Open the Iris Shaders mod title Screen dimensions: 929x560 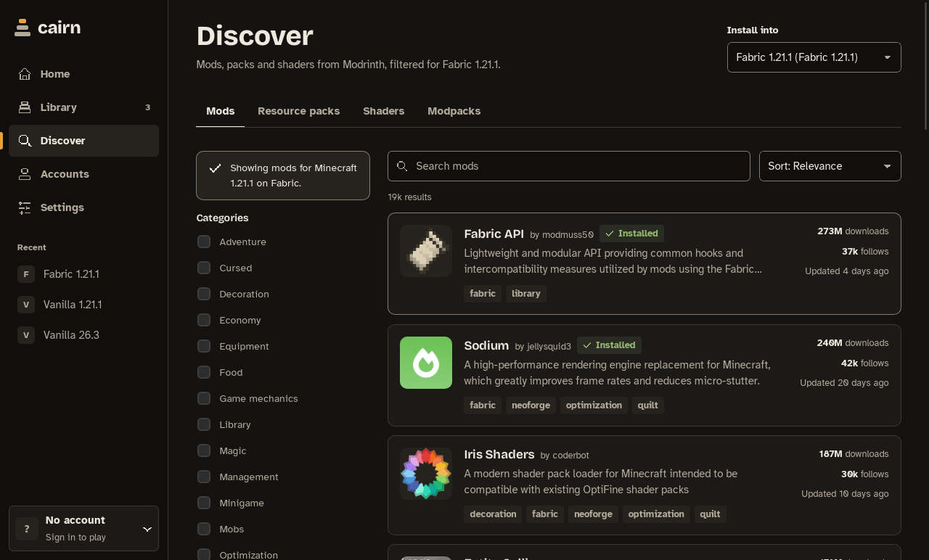pyautogui.click(x=499, y=454)
